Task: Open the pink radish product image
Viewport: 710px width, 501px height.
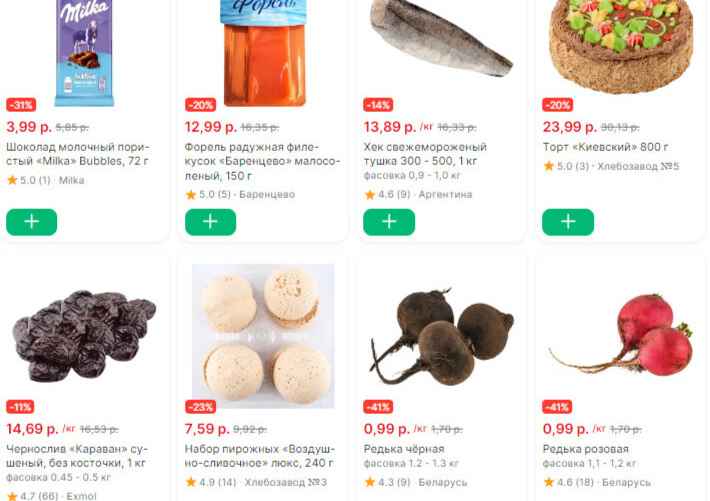Action: pyautogui.click(x=621, y=335)
